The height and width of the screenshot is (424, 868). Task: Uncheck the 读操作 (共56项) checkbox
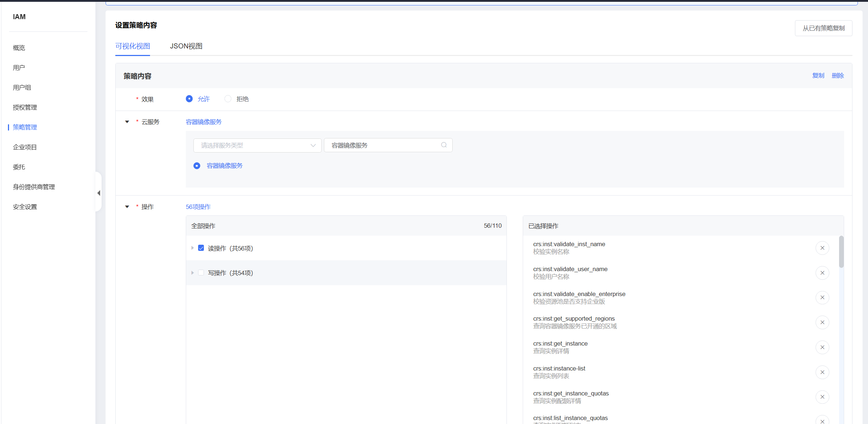[201, 248]
